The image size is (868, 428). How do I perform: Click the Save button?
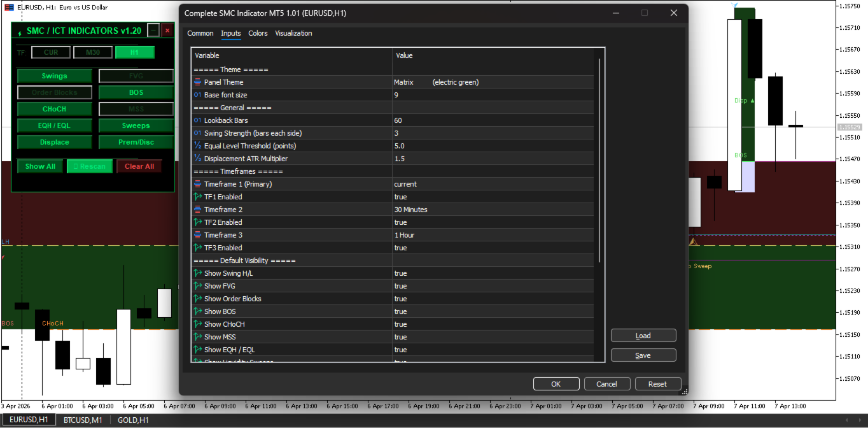[643, 355]
